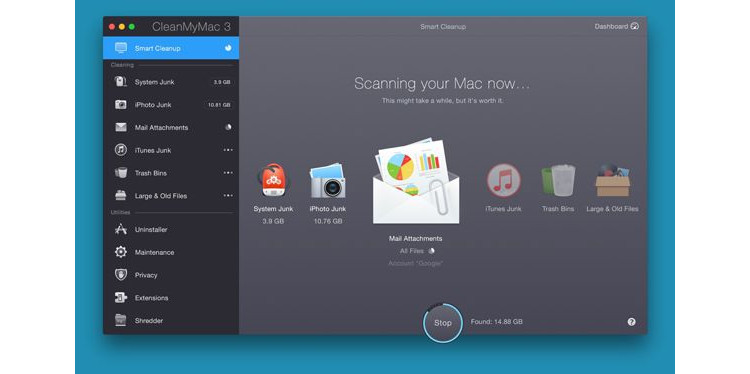Click the Large & Old Files pending dots

click(x=228, y=195)
